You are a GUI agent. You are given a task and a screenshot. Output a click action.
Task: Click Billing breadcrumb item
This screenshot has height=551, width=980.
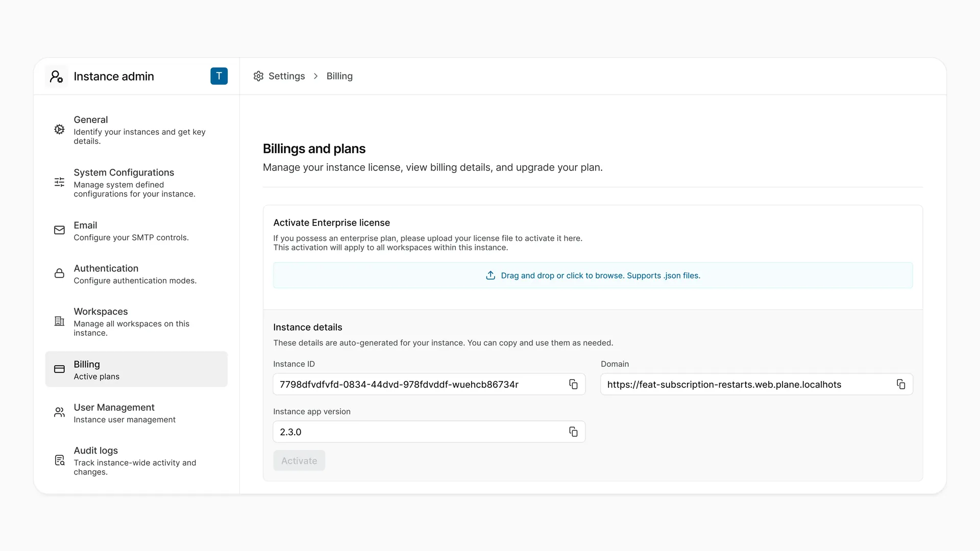[x=339, y=76]
